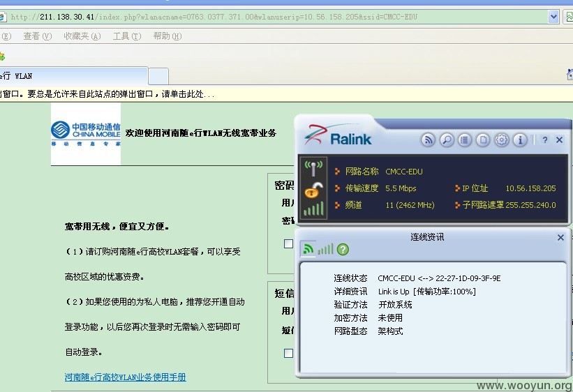Click the Ralink logo
The image size is (573, 392).
click(x=338, y=136)
